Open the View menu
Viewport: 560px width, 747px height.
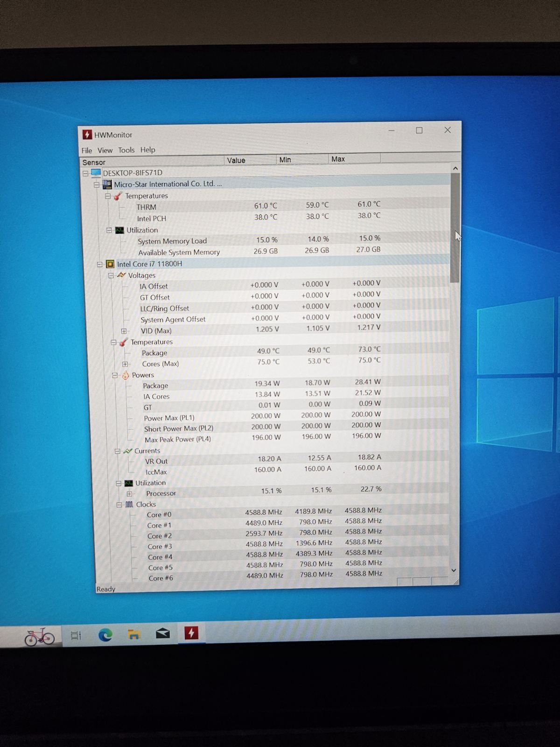point(105,150)
